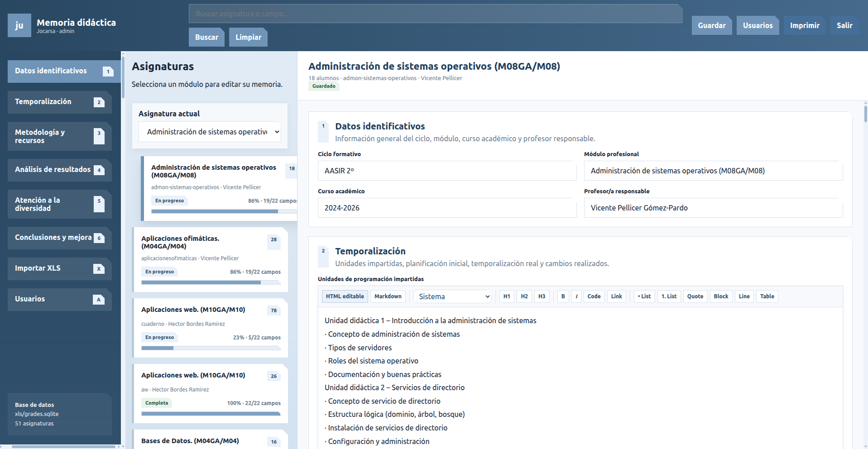This screenshot has height=449, width=868.
Task: Click the Guardar button
Action: [712, 25]
